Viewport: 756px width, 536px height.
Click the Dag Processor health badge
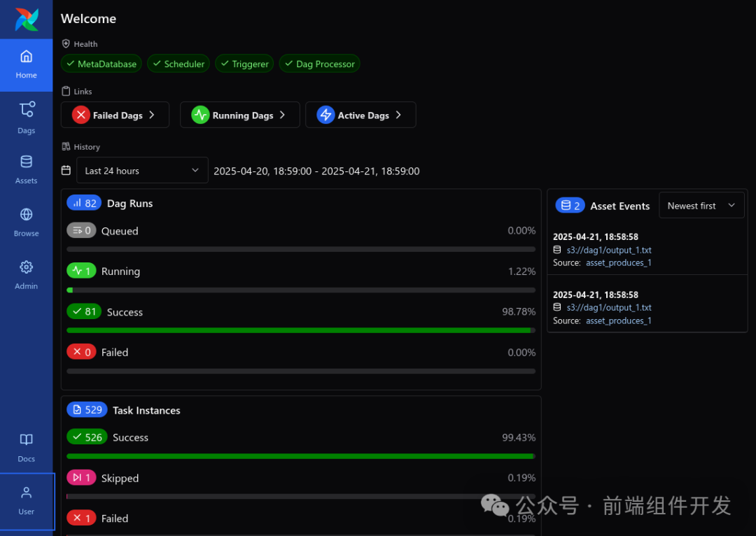[x=319, y=64]
